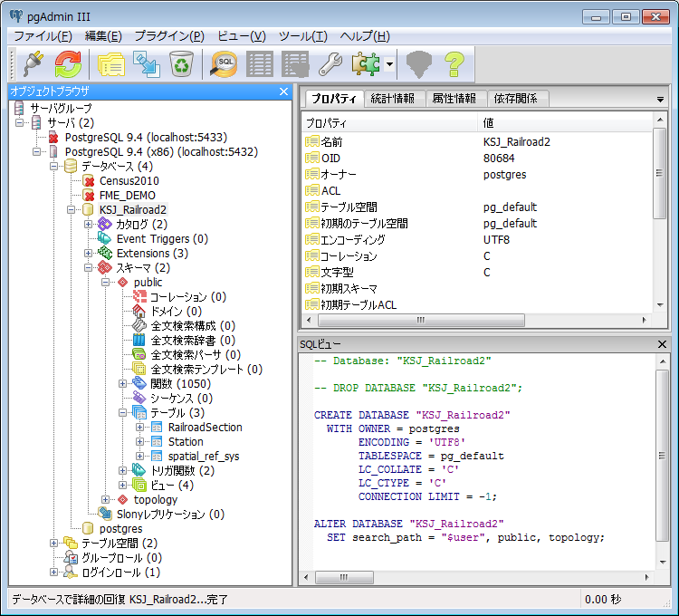Click the ログインロール (1) login roles icon
679x616 pixels.
[x=70, y=573]
